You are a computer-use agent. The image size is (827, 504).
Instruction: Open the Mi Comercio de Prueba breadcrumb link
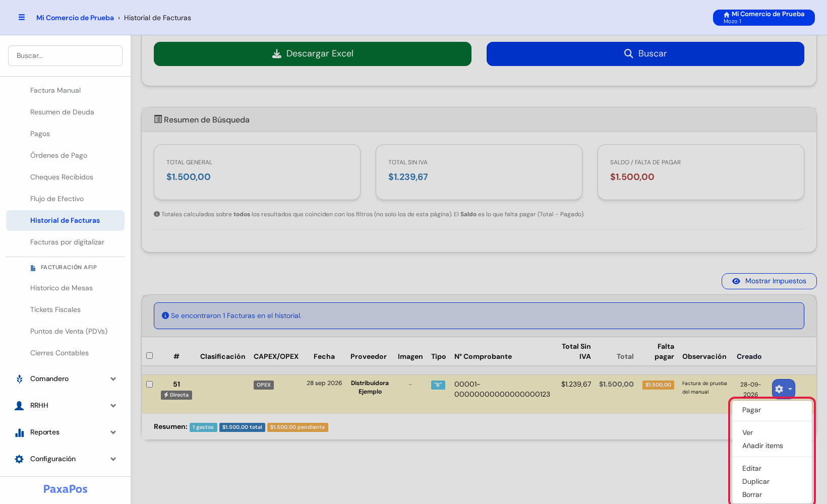click(x=75, y=18)
